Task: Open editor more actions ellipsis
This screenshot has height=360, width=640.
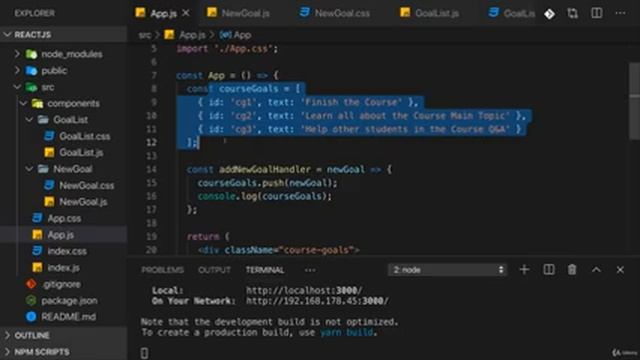Action: tap(620, 13)
